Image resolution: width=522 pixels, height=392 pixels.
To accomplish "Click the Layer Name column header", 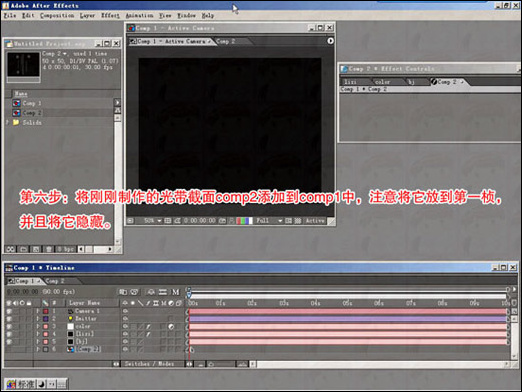I will [x=84, y=303].
